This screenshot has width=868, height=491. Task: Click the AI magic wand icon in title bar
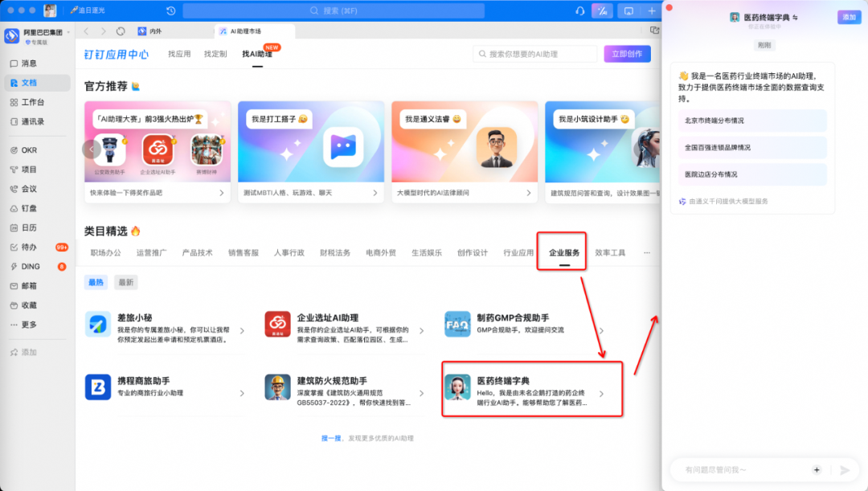602,10
